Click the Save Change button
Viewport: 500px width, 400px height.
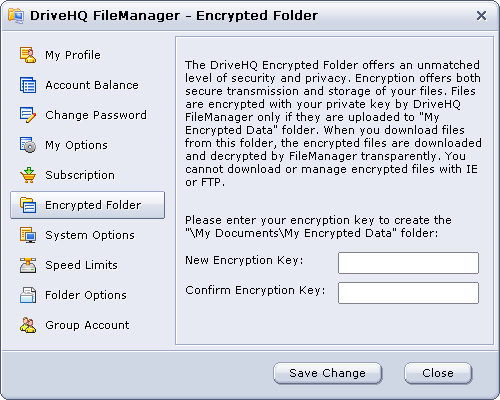click(x=328, y=373)
